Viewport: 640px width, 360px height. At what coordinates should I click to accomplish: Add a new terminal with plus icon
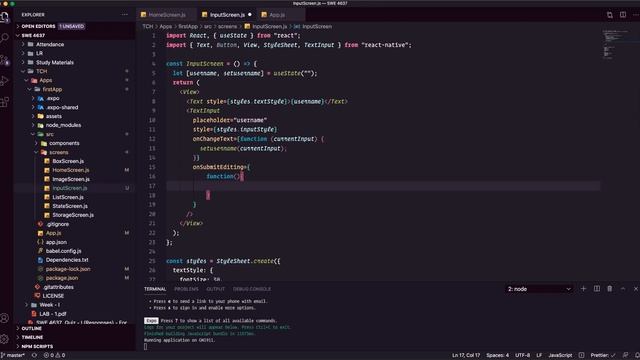[583, 289]
